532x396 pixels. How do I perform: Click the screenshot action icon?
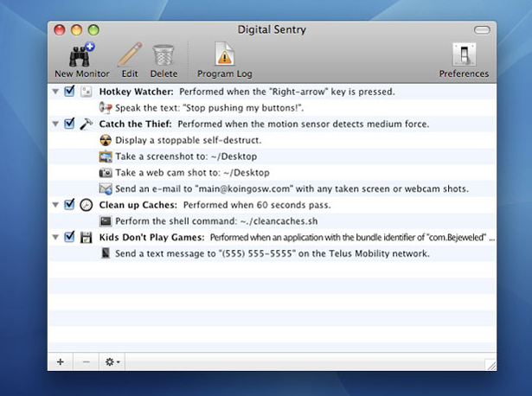[106, 156]
